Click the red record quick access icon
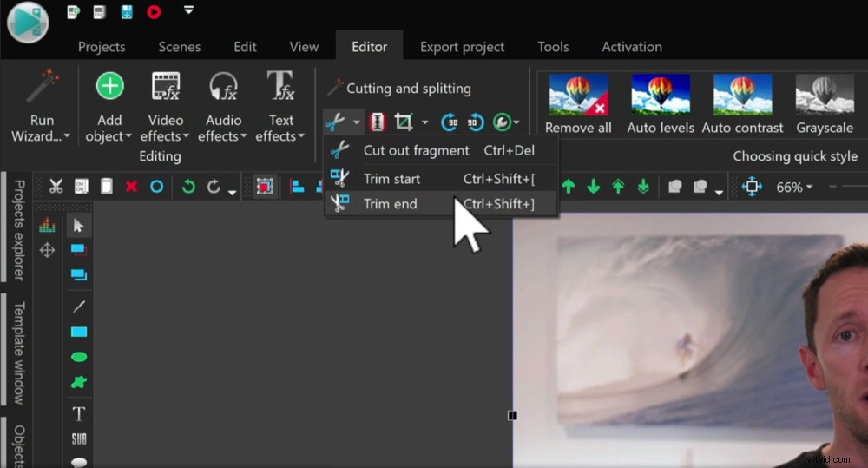Screen dimensions: 868x468 (x=154, y=11)
